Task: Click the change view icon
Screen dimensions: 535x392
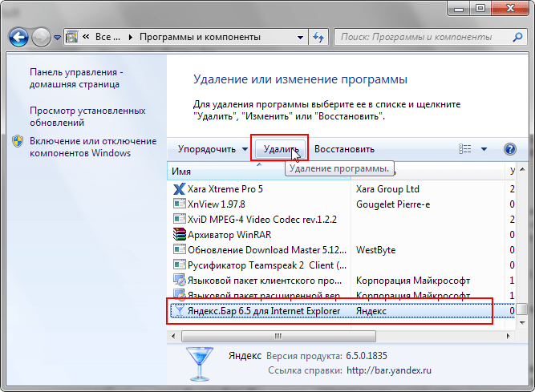Action: coord(465,148)
